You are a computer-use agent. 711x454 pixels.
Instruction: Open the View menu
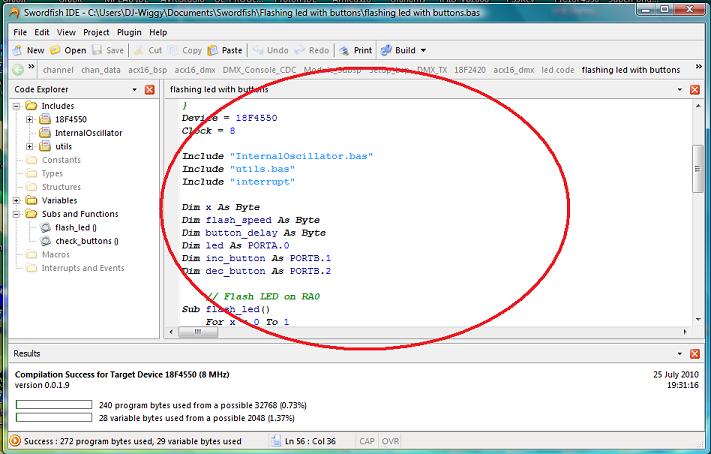tap(66, 32)
